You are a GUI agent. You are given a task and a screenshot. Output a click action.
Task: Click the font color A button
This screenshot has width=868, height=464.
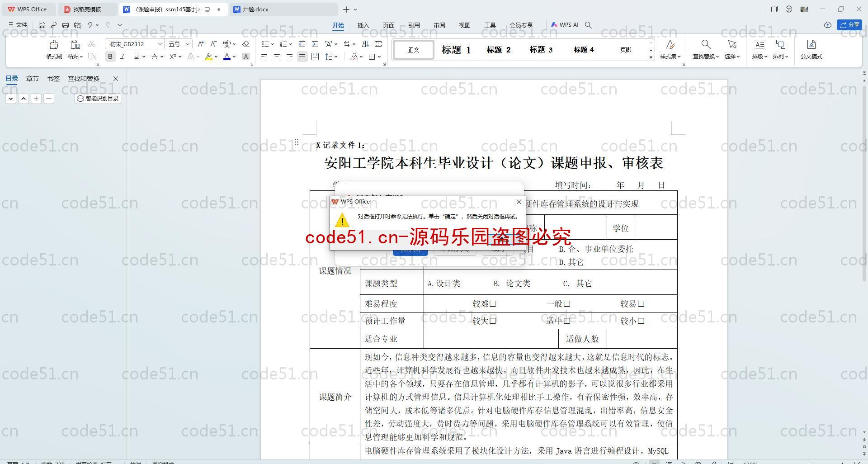tap(227, 57)
